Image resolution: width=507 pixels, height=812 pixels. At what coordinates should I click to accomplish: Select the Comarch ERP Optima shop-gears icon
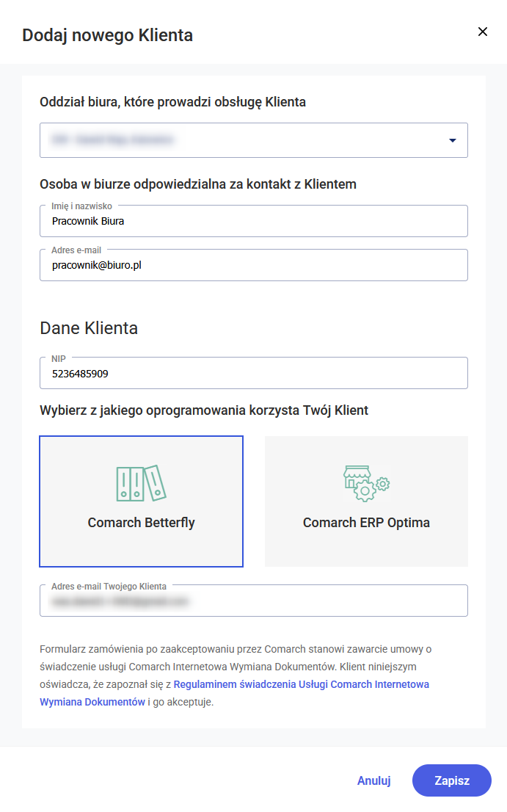point(366,483)
